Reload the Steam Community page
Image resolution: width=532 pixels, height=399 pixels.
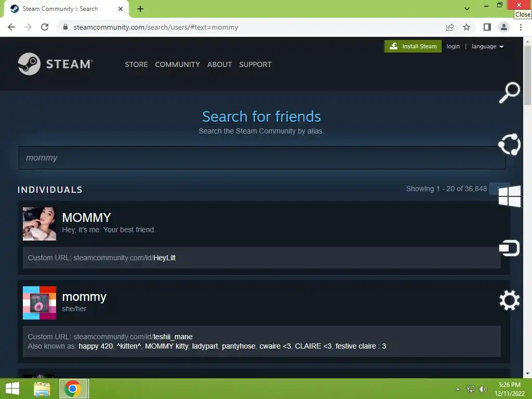pos(45,27)
